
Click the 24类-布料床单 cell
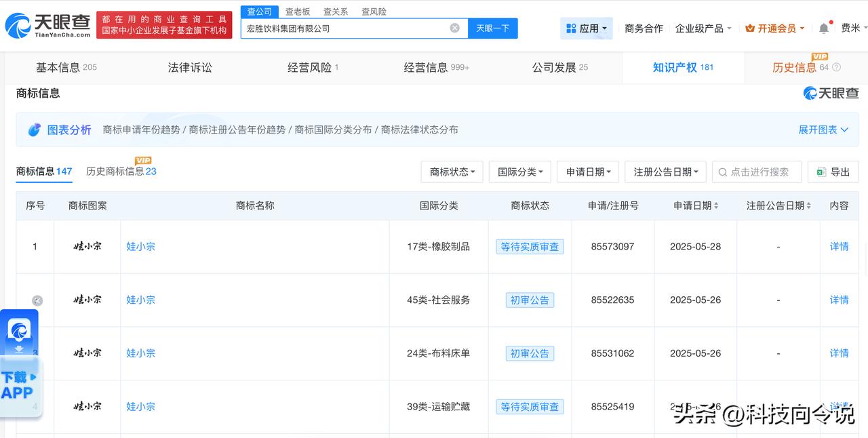point(439,353)
